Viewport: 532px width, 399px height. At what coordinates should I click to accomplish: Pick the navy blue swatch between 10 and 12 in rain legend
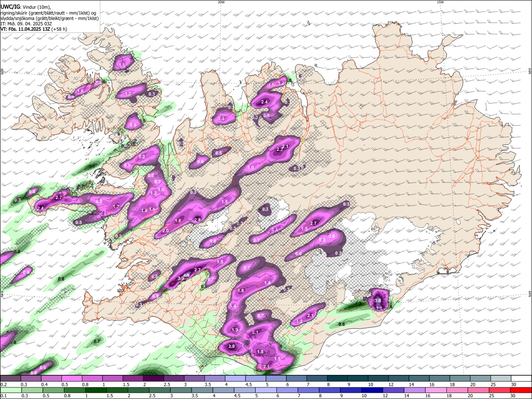pyautogui.click(x=372, y=390)
